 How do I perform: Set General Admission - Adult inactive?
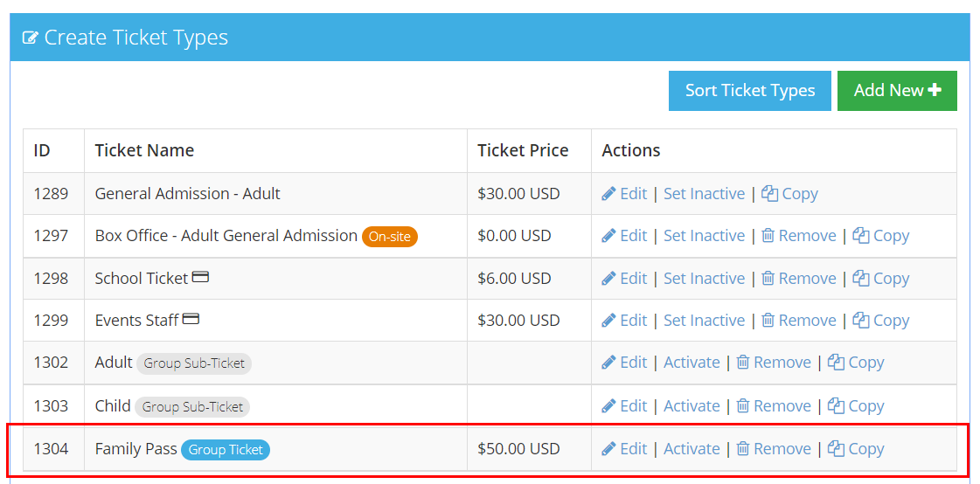click(x=704, y=194)
